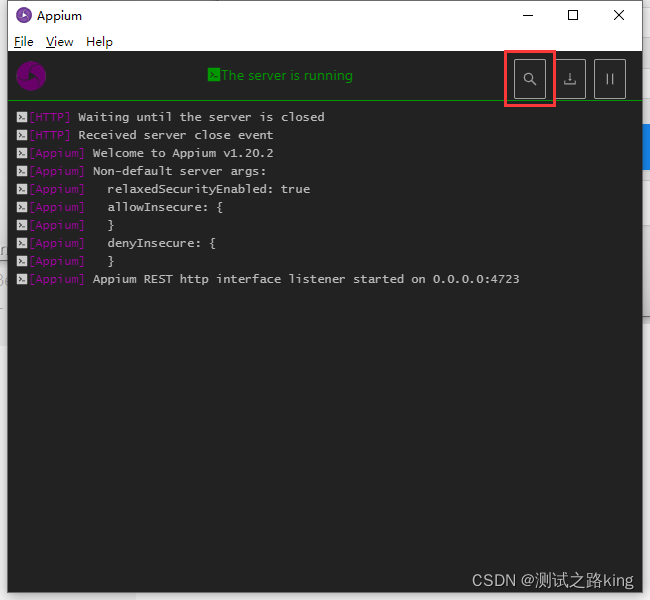Screen dimensions: 650x600
Task: Click terminal icon beside 'Waiting until the server' line
Action: (x=22, y=117)
